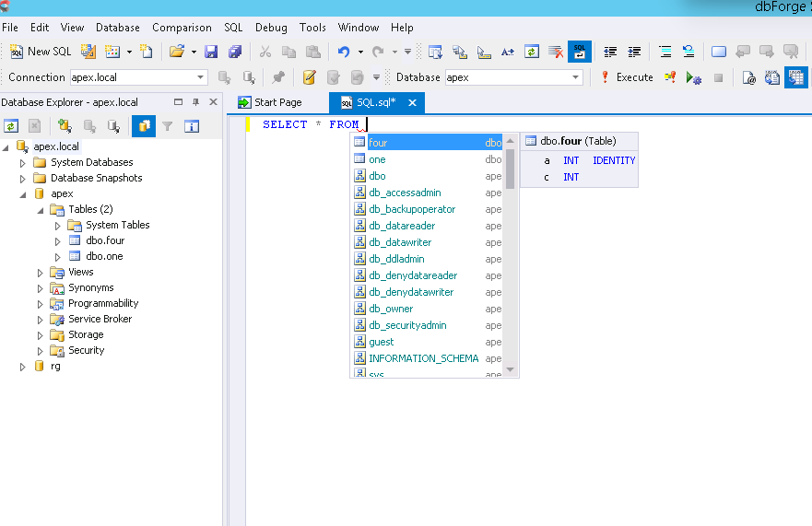Screen dimensions: 812x526
Task: Close the SQL.sql tab
Action: pyautogui.click(x=412, y=102)
